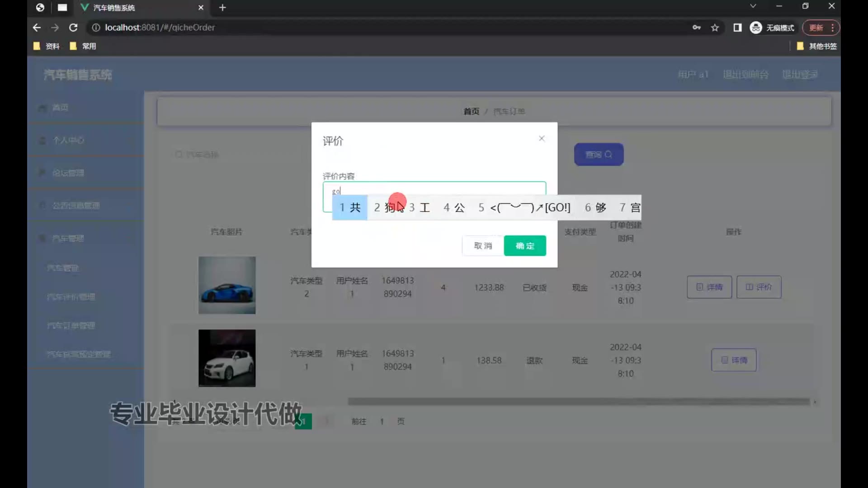Open the tab search chevron in title bar
Image resolution: width=868 pixels, height=488 pixels.
pyautogui.click(x=753, y=6)
